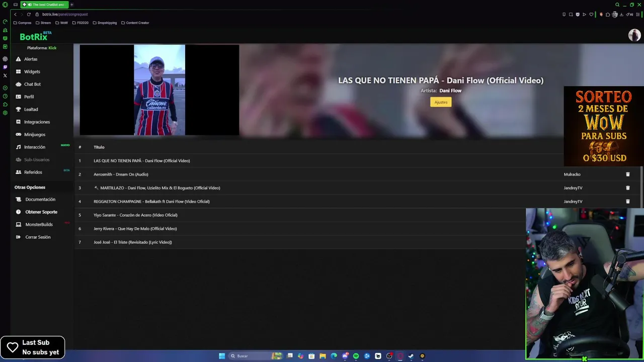The image size is (644, 362).
Task: Click the browser search magnifier icon
Action: click(x=617, y=5)
